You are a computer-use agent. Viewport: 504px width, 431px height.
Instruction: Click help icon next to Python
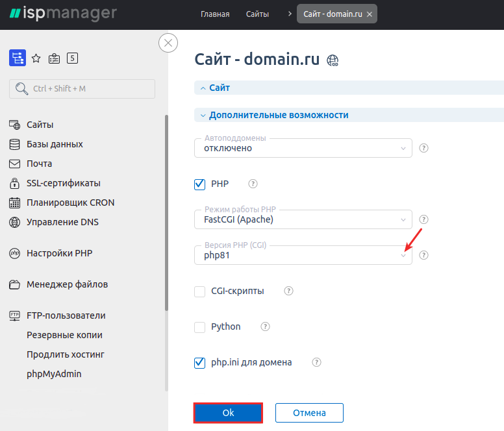tap(265, 326)
